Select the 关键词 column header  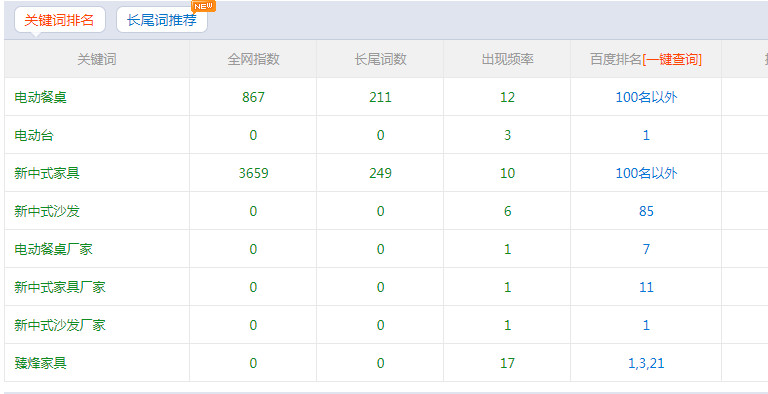[97, 60]
